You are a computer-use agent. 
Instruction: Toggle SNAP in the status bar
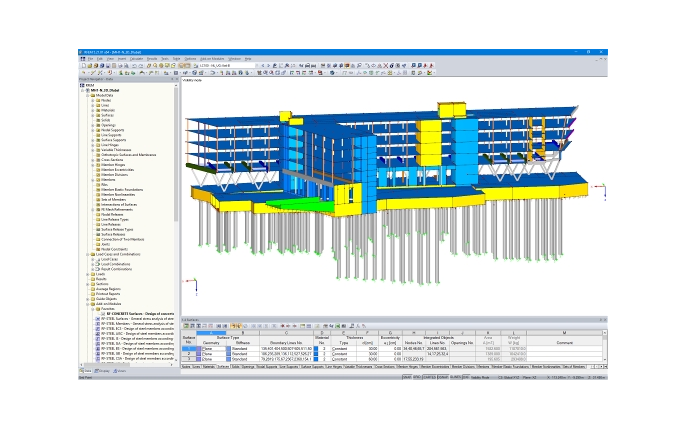click(407, 377)
